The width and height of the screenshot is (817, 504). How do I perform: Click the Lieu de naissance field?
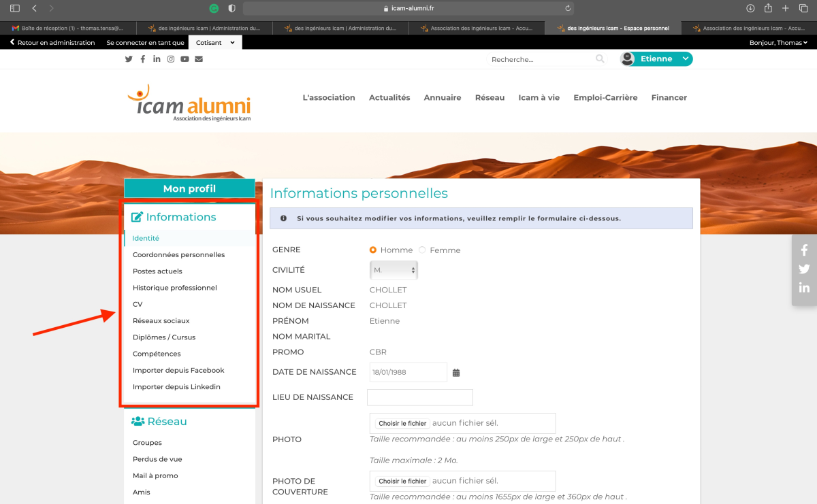pyautogui.click(x=419, y=397)
